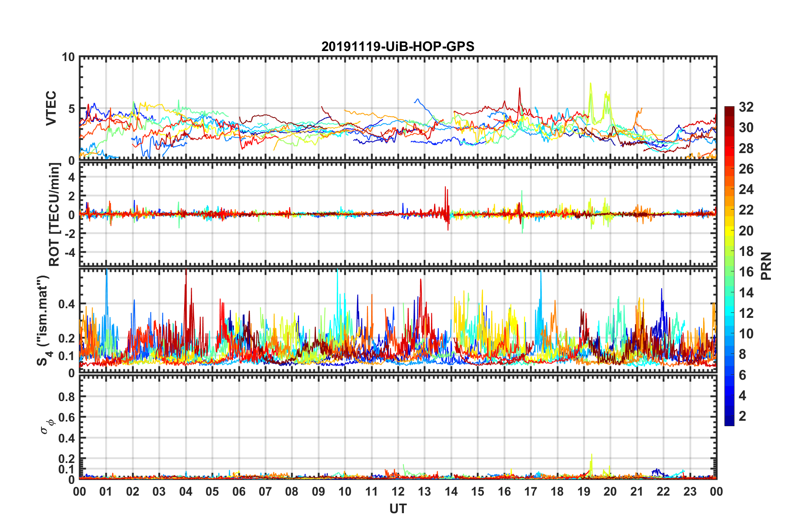This screenshot has width=796, height=532.
Task: Click VTEC axis tick label 10
Action: point(68,57)
